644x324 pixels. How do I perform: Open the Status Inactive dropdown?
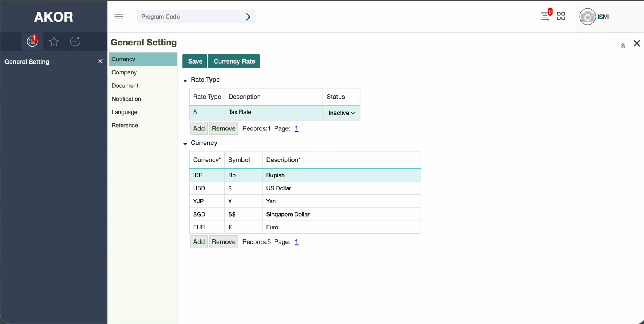click(x=341, y=113)
